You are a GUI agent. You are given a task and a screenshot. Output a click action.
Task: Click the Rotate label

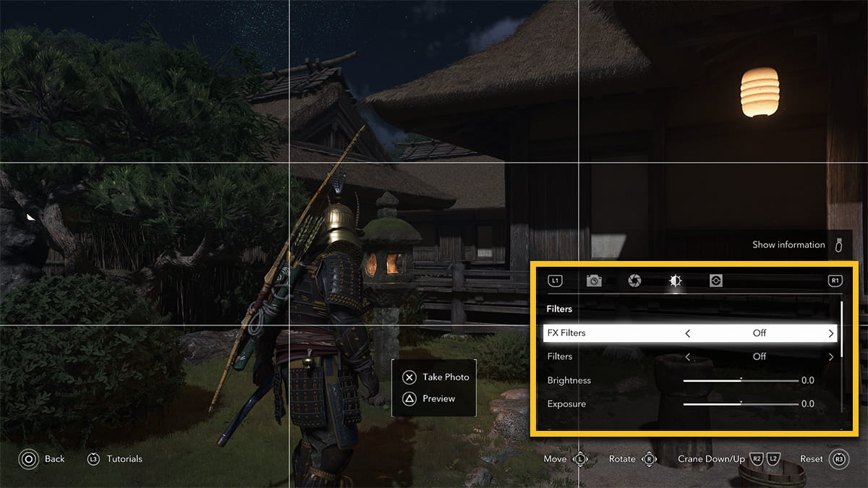(x=622, y=459)
